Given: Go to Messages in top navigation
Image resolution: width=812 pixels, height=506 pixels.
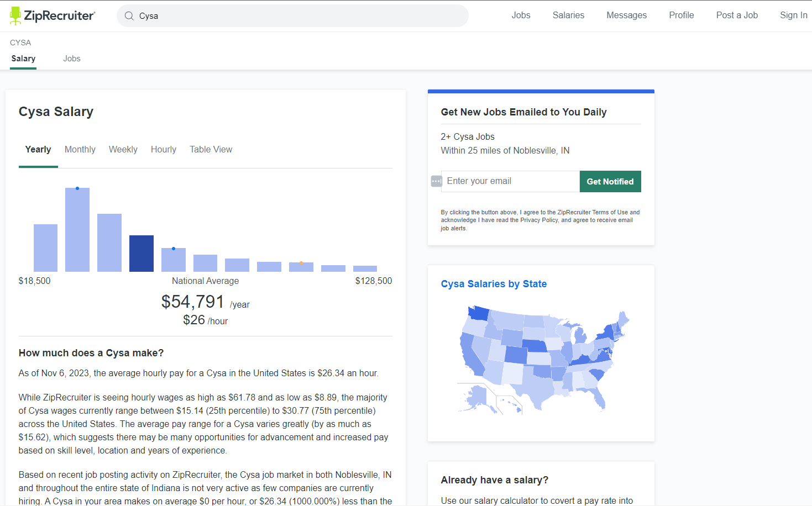Looking at the screenshot, I should pyautogui.click(x=626, y=15).
